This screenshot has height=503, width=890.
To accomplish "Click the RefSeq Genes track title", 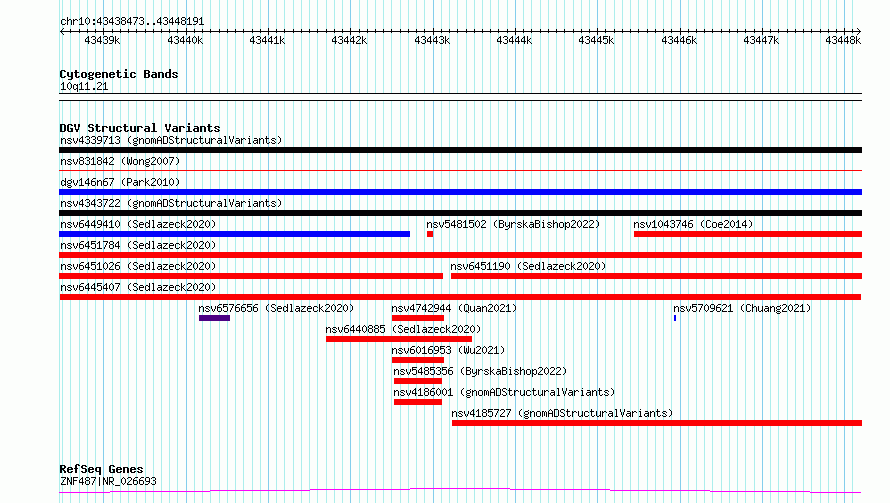I will coord(101,470).
